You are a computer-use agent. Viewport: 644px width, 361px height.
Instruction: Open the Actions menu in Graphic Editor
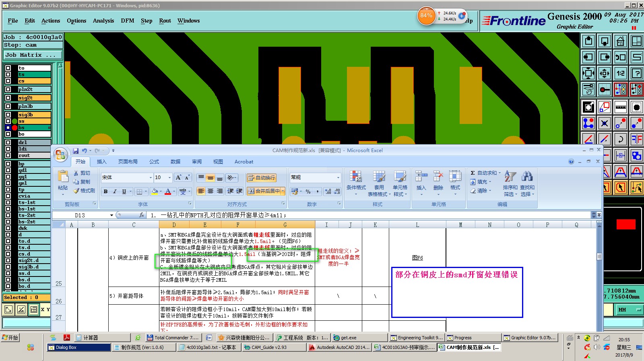[51, 21]
